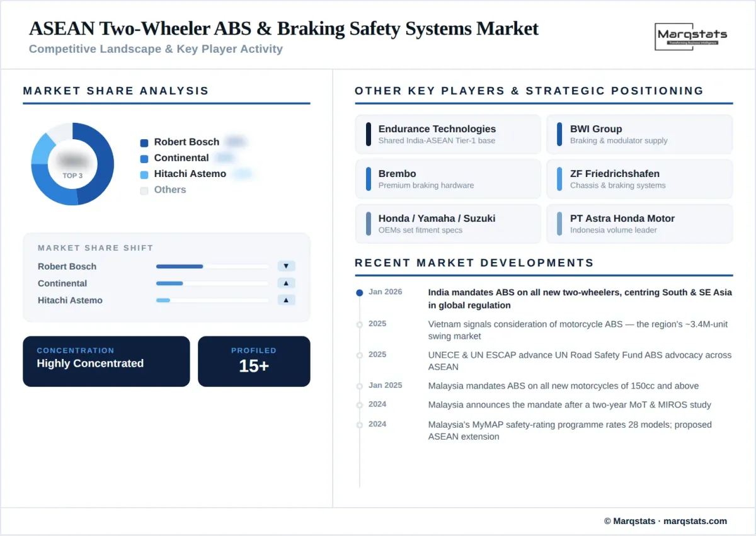
Task: Open the BWI Group card
Action: [x=639, y=134]
